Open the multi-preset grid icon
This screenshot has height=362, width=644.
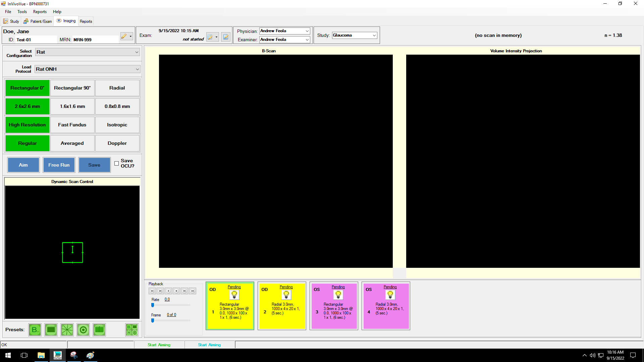pos(131,330)
